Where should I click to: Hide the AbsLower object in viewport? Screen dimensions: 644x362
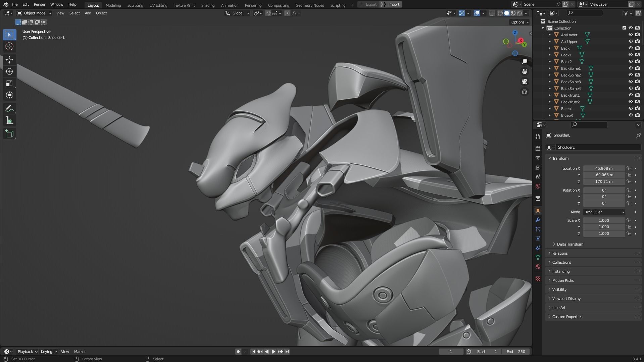[x=631, y=35]
